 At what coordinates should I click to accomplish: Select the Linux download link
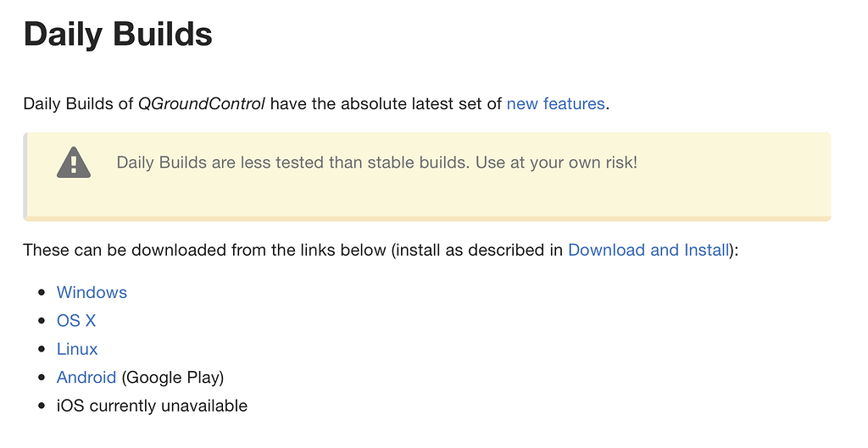pyautogui.click(x=77, y=349)
